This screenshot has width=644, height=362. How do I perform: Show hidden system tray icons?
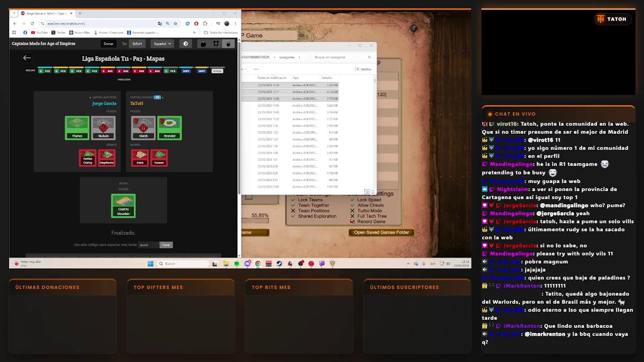click(x=408, y=263)
